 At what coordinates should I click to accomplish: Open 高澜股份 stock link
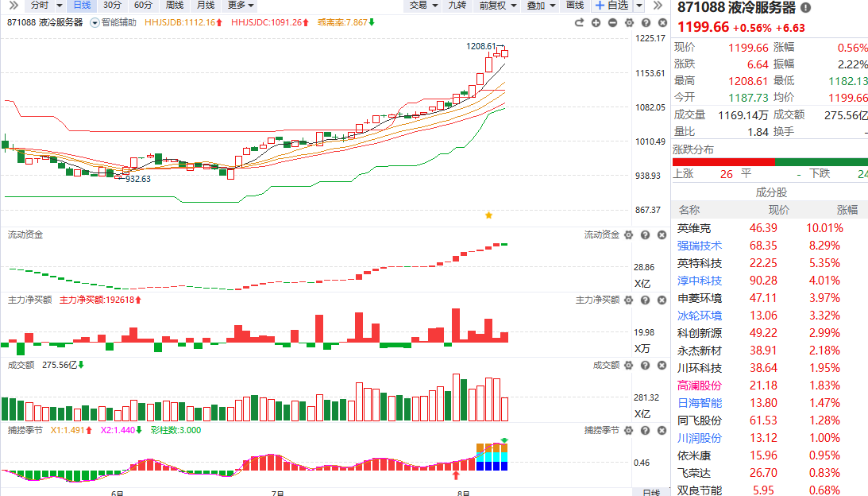(699, 386)
